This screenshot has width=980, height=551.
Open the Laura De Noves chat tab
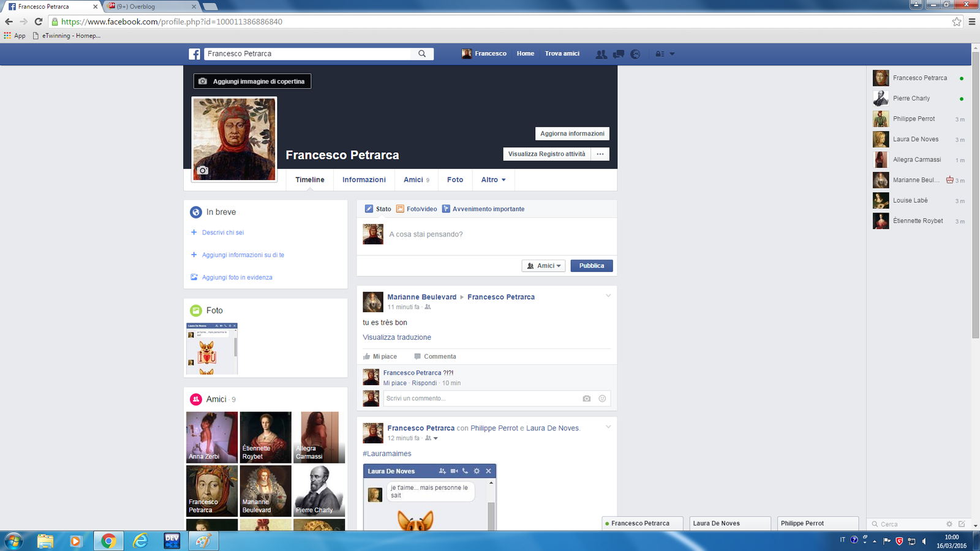[x=729, y=523]
